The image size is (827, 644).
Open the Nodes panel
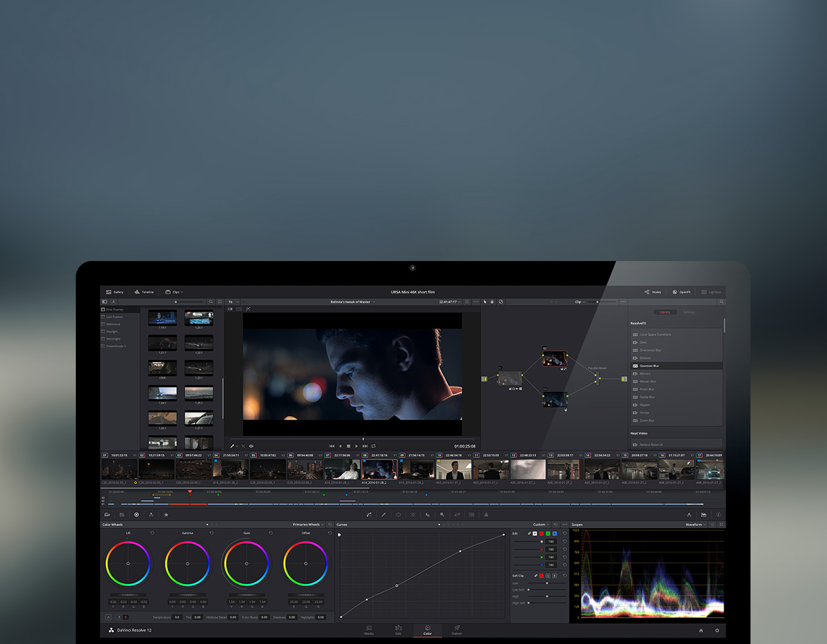[653, 291]
